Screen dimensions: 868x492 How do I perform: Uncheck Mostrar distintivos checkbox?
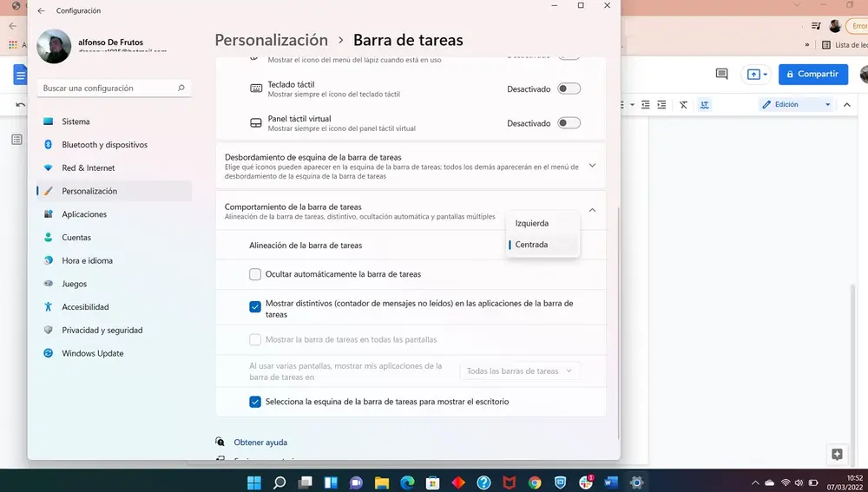pos(254,306)
